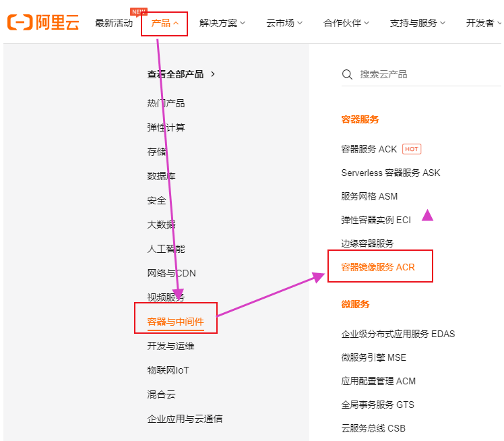Screen dimensions: 504x441
Task: Collapse the 产品 dropdown menu
Action: click(x=164, y=23)
